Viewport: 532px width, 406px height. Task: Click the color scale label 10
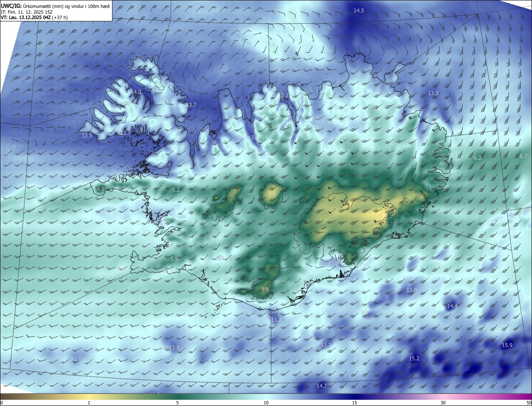(x=266, y=403)
